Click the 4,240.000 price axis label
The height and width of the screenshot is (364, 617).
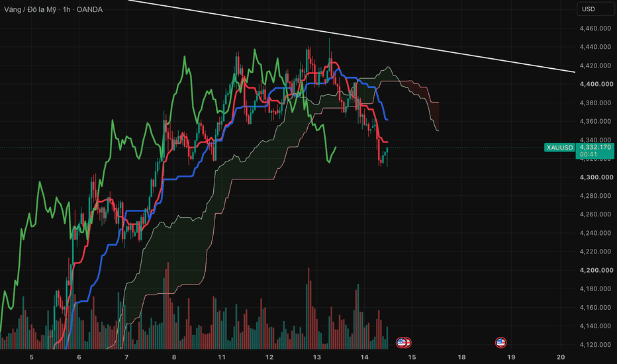pyautogui.click(x=595, y=233)
